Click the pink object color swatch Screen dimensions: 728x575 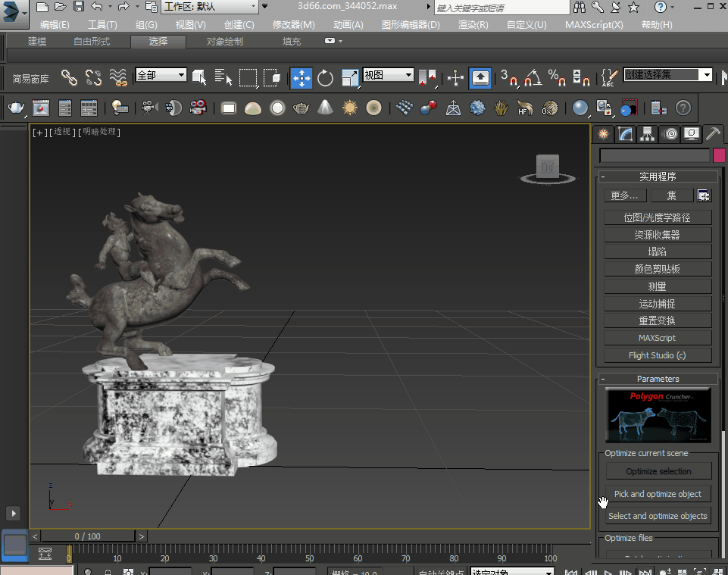[719, 155]
